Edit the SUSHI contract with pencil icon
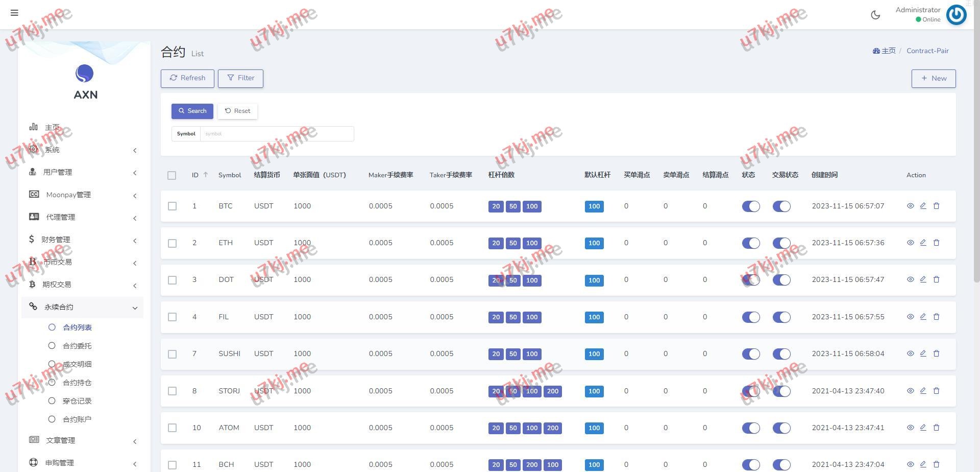 [923, 353]
